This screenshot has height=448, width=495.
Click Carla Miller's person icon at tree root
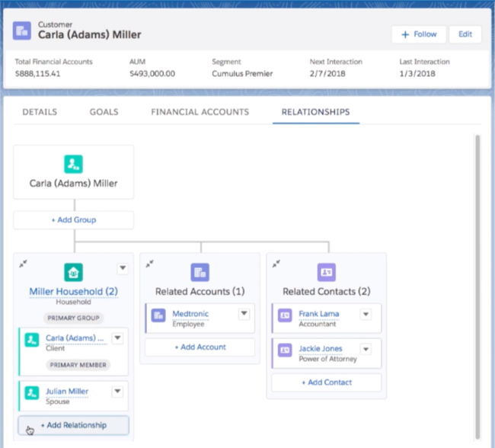73,163
